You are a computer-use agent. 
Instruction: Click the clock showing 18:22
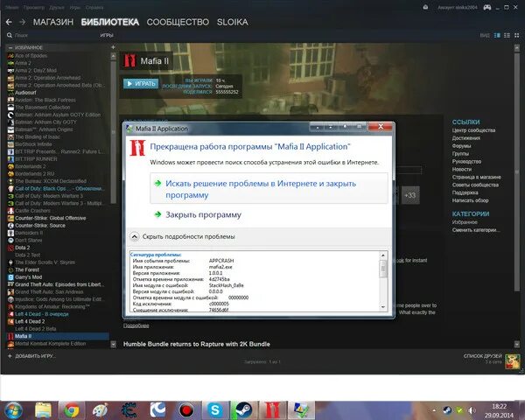(x=499, y=406)
